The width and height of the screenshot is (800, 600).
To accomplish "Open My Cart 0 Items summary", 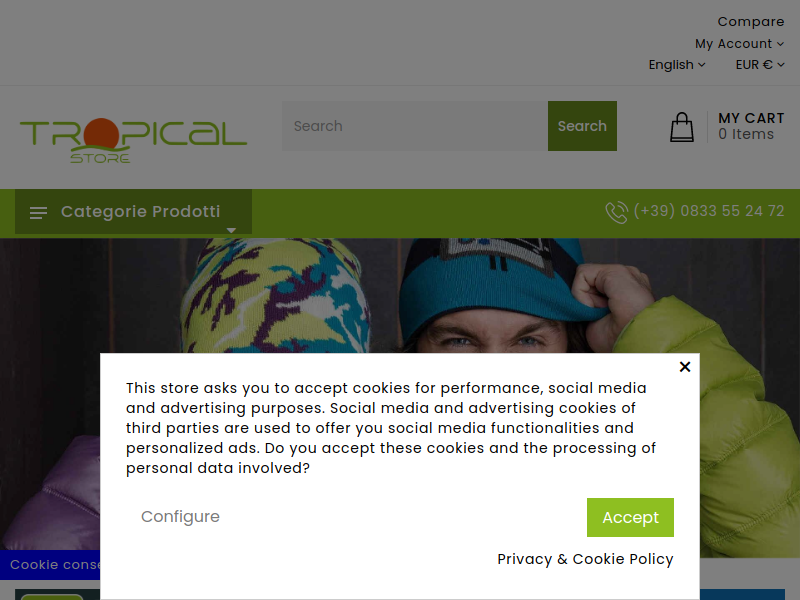I will 751,126.
